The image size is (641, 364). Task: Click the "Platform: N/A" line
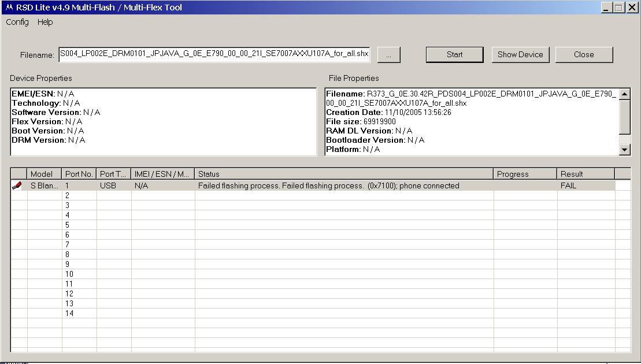point(353,150)
